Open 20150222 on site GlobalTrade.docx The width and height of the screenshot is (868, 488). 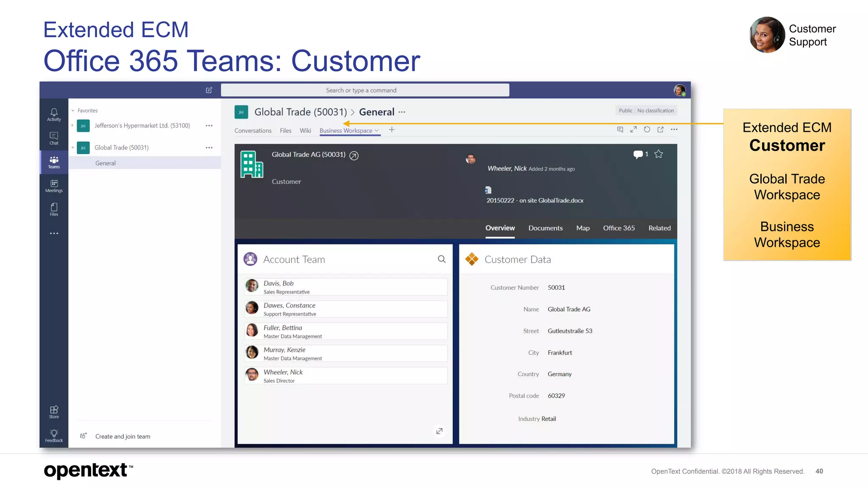click(535, 200)
